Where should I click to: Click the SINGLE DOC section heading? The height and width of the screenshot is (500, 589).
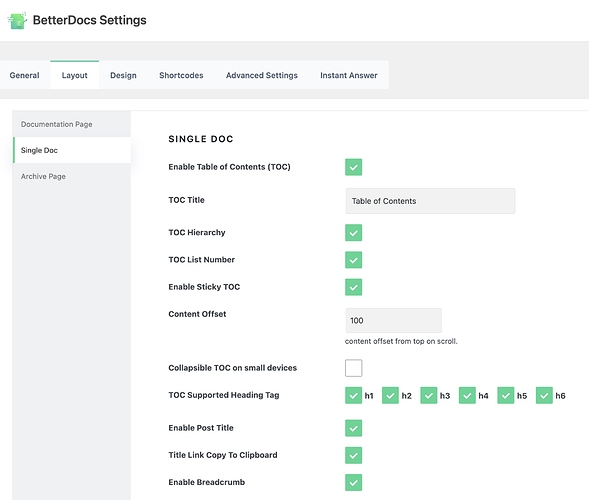point(201,139)
